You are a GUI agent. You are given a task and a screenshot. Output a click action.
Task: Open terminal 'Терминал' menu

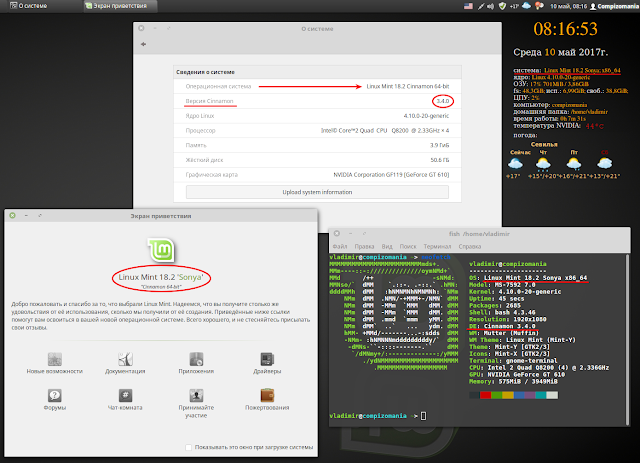[437, 247]
